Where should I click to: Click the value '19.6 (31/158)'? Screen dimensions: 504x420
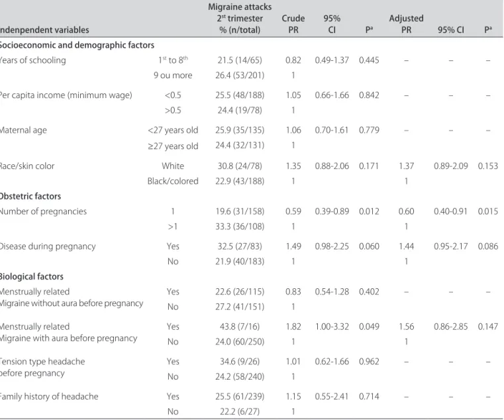coord(240,211)
